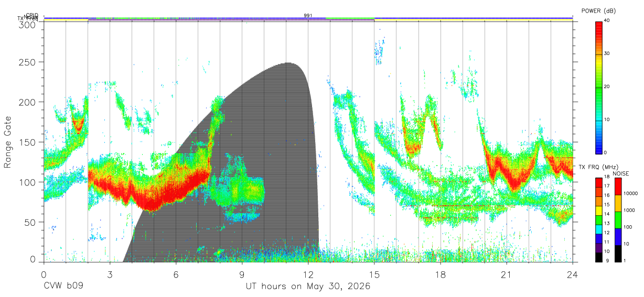644x297 pixels.
Task: Click the 40 label on power colorbar
Action: tap(607, 20)
